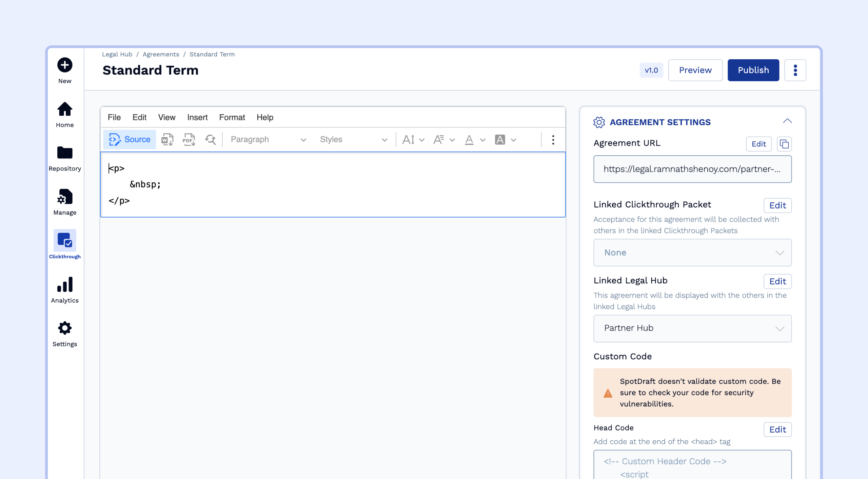Open the Format menu
Screen dimensions: 868x479
232,117
